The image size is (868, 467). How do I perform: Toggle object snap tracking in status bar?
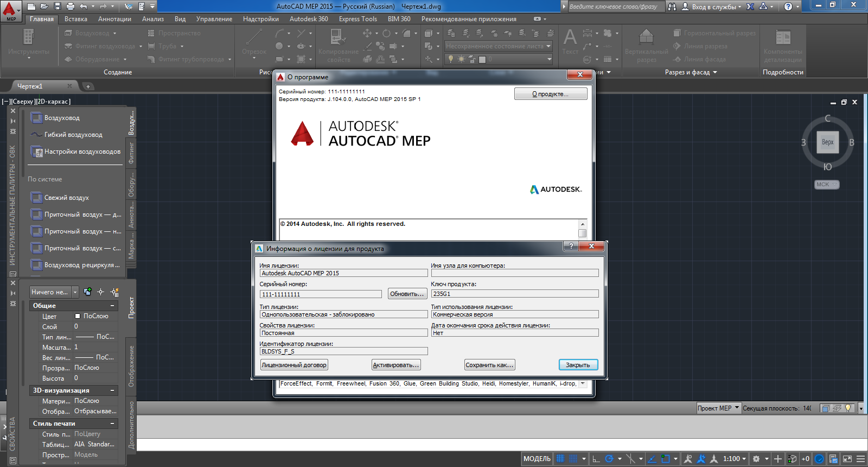(652, 459)
